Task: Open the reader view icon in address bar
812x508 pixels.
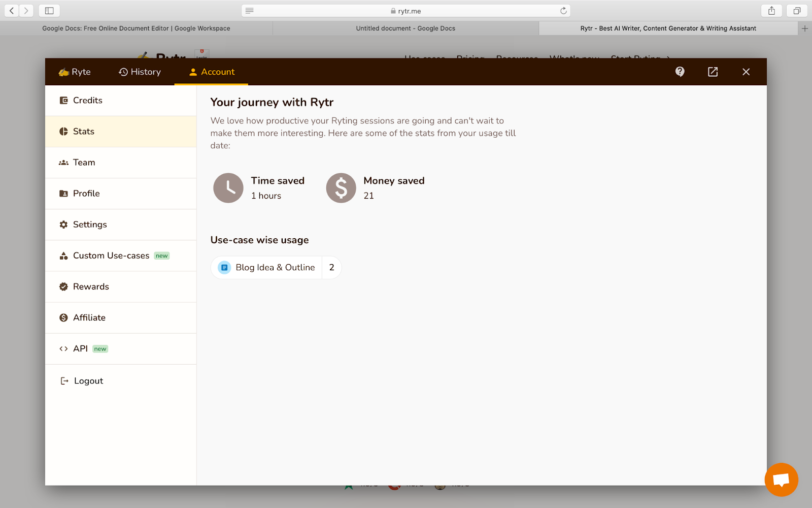Action: tap(249, 11)
